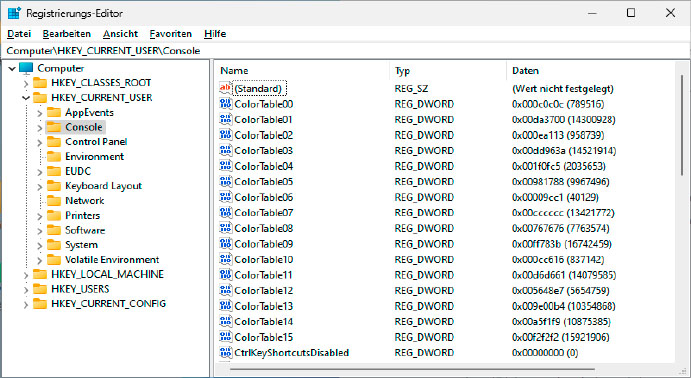The image size is (691, 378).
Task: Click the registry path address bar
Action: click(346, 51)
